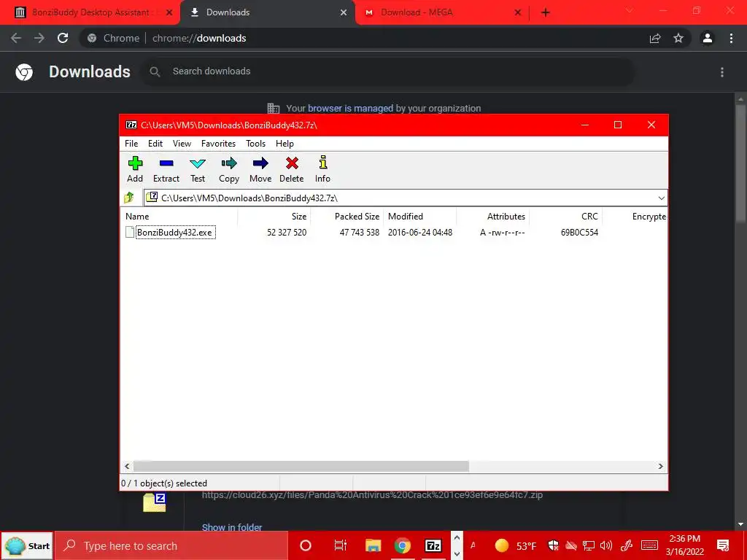Viewport: 747px width, 560px height.
Task: Click the Search downloads field
Action: click(387, 71)
